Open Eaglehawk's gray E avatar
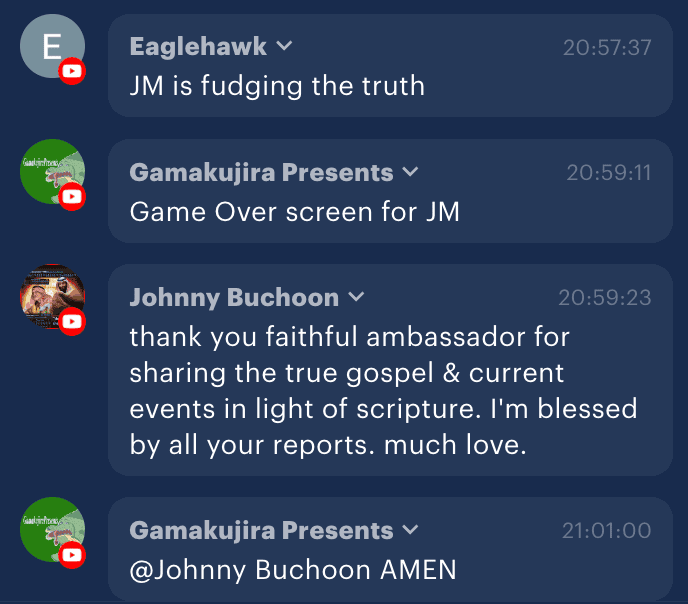The height and width of the screenshot is (604, 688). [x=52, y=46]
